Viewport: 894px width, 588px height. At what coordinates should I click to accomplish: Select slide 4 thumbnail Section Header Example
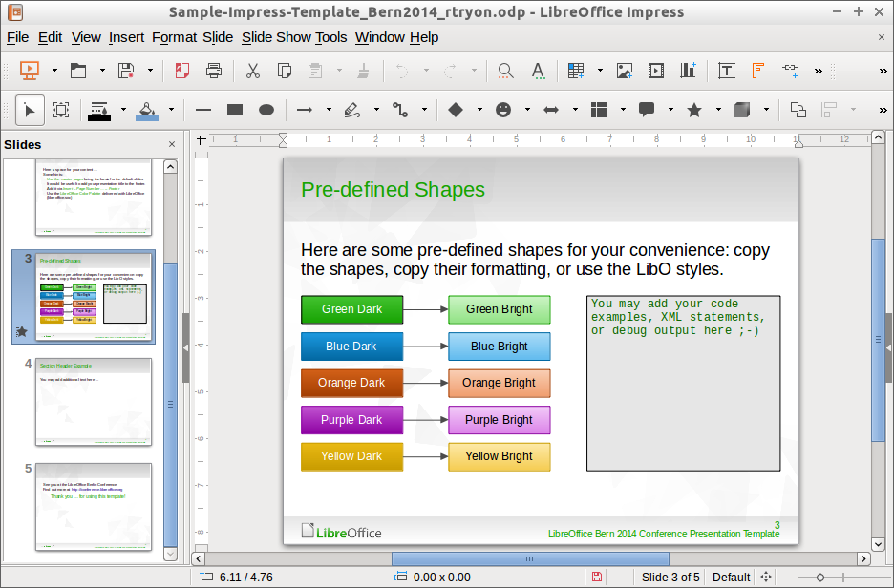point(95,401)
